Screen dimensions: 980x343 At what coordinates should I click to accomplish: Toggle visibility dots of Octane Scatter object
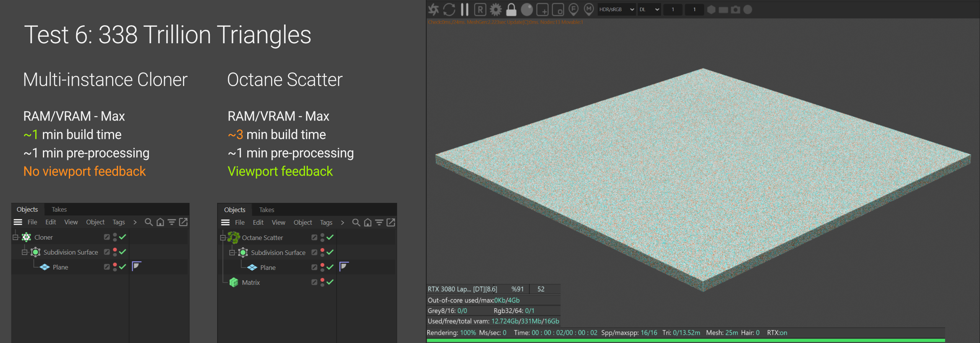(322, 238)
